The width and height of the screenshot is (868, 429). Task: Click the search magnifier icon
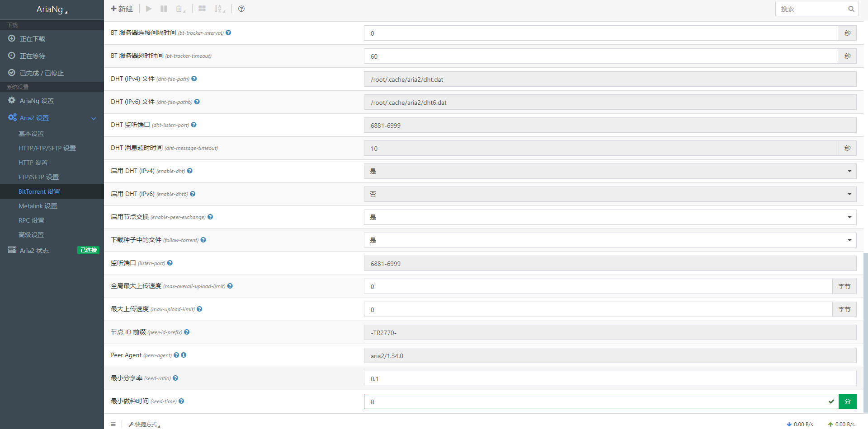click(851, 9)
